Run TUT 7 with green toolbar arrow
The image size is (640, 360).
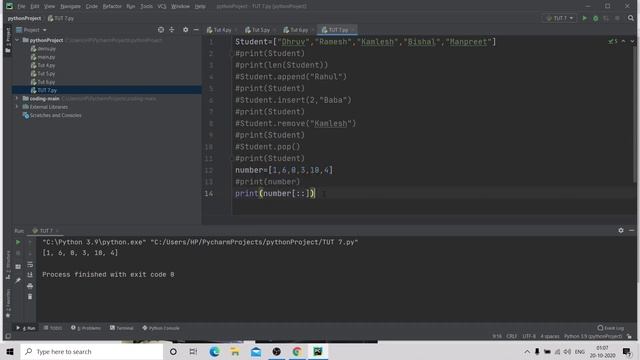(584, 18)
